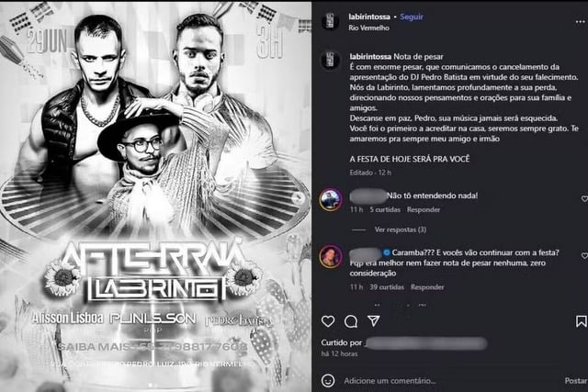Open the three-dot more options menu

coord(580,22)
